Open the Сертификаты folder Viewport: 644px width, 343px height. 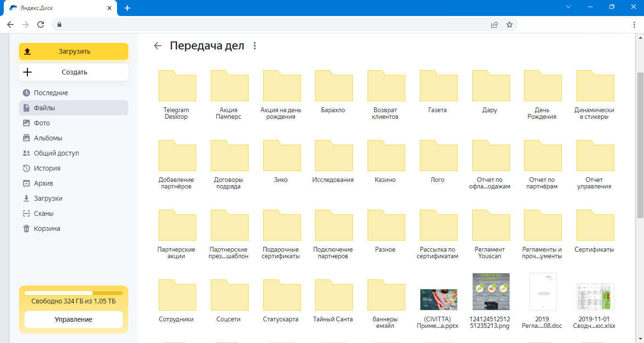pos(595,225)
